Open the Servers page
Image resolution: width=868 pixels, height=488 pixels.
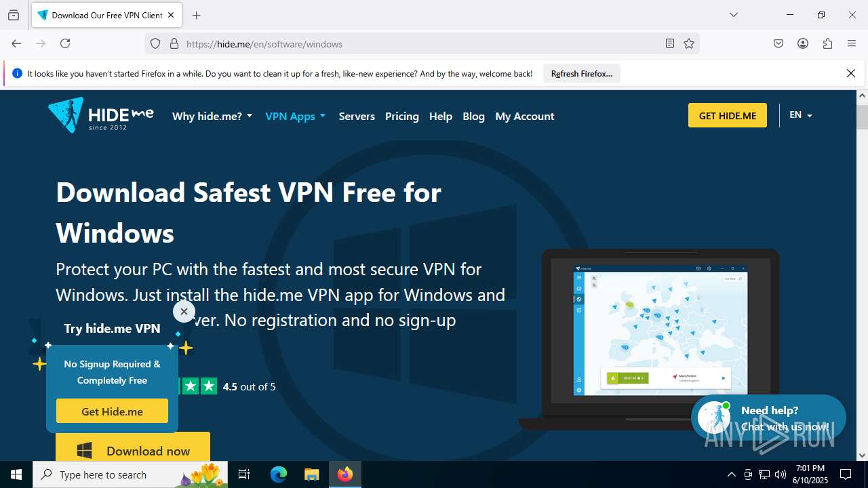tap(357, 116)
